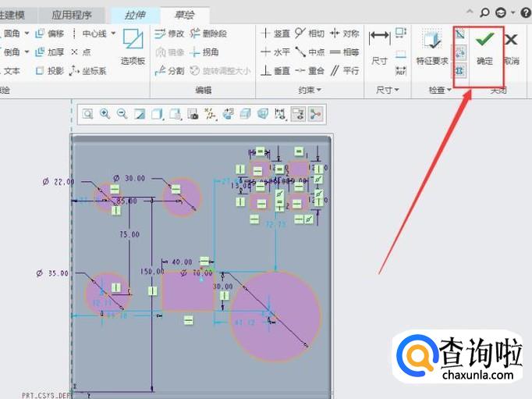Toggle shade closed loops icon
The width and height of the screenshot is (532, 399).
coord(460,70)
